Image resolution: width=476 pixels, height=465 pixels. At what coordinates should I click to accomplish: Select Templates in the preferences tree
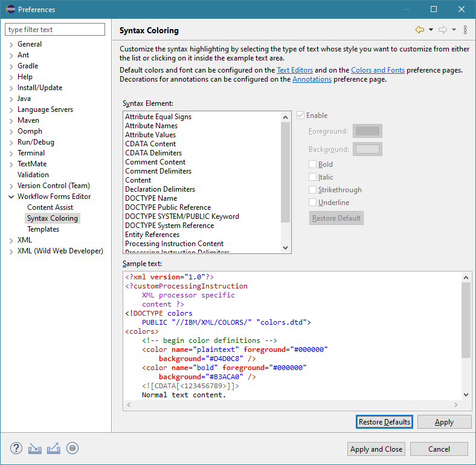click(43, 229)
